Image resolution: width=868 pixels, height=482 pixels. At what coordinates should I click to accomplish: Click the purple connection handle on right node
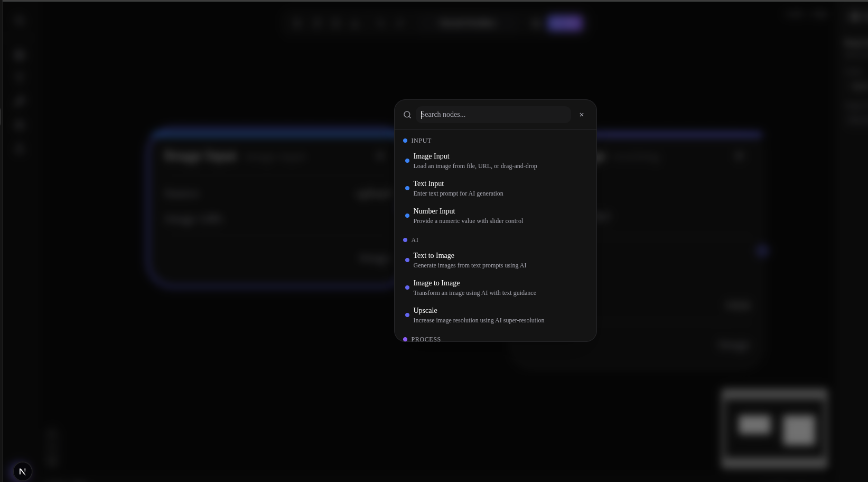(761, 251)
